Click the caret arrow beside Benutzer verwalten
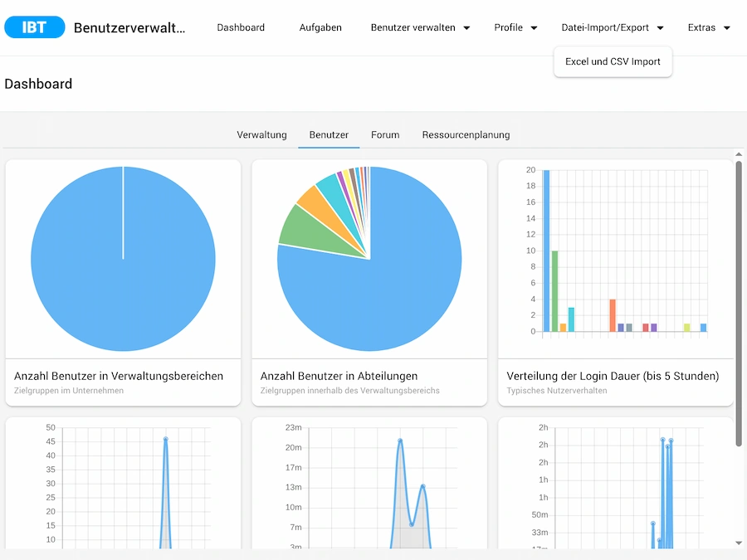This screenshot has width=747, height=560. [466, 28]
